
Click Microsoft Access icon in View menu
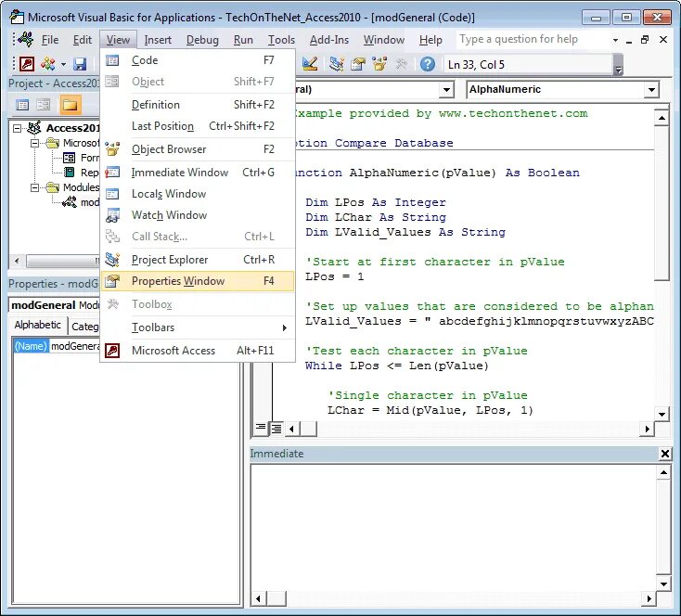pos(112,351)
